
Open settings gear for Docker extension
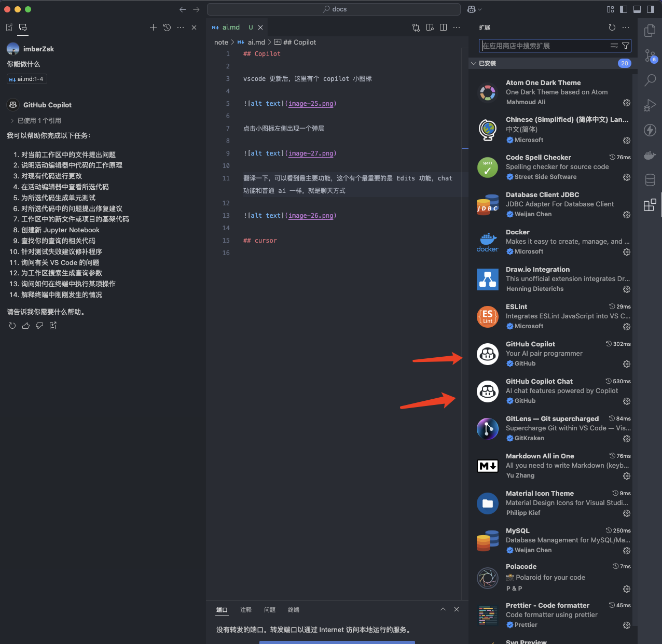627,252
